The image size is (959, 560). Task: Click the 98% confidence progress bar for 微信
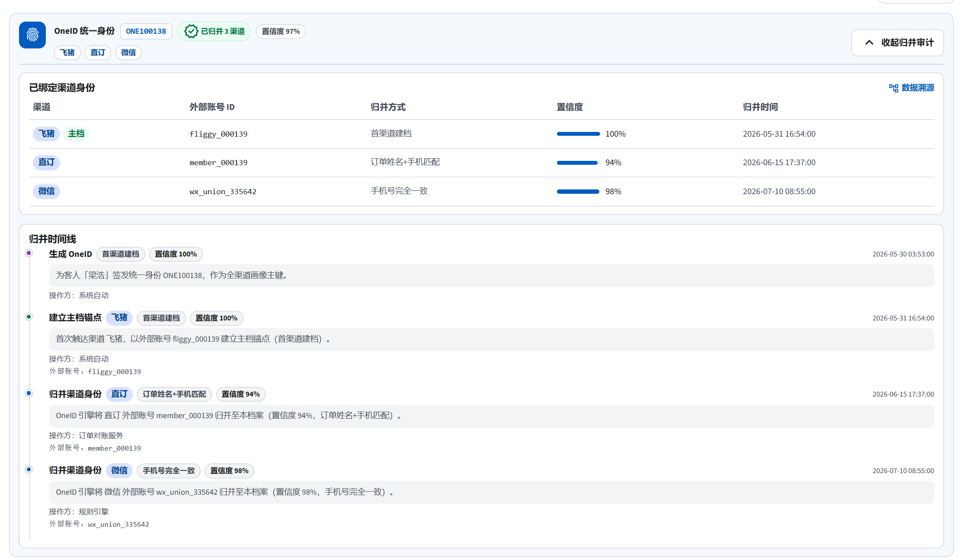578,192
